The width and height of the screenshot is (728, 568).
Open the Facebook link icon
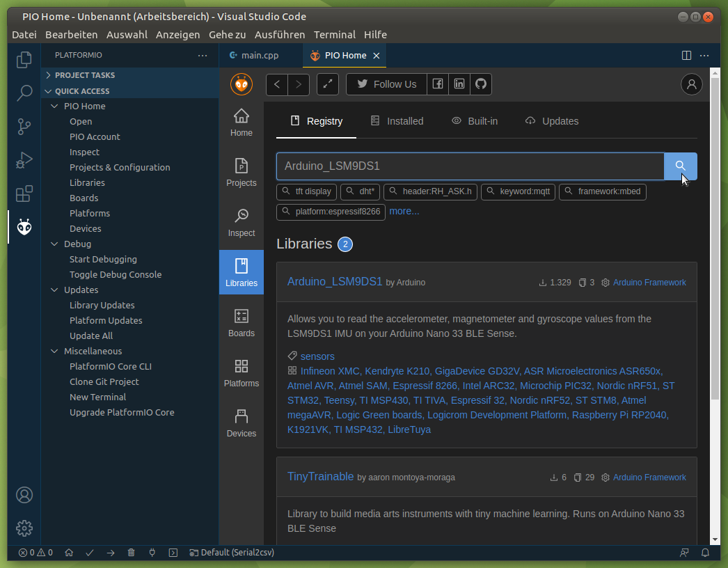pyautogui.click(x=438, y=84)
